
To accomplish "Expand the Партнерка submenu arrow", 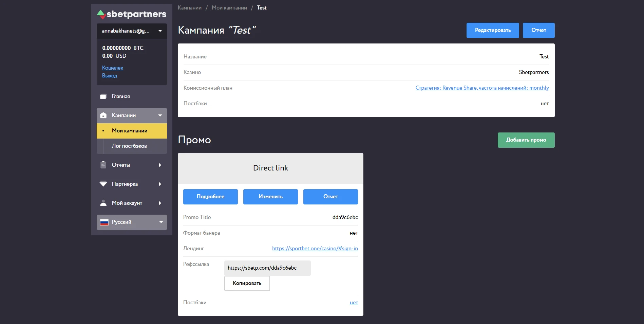I will (160, 184).
